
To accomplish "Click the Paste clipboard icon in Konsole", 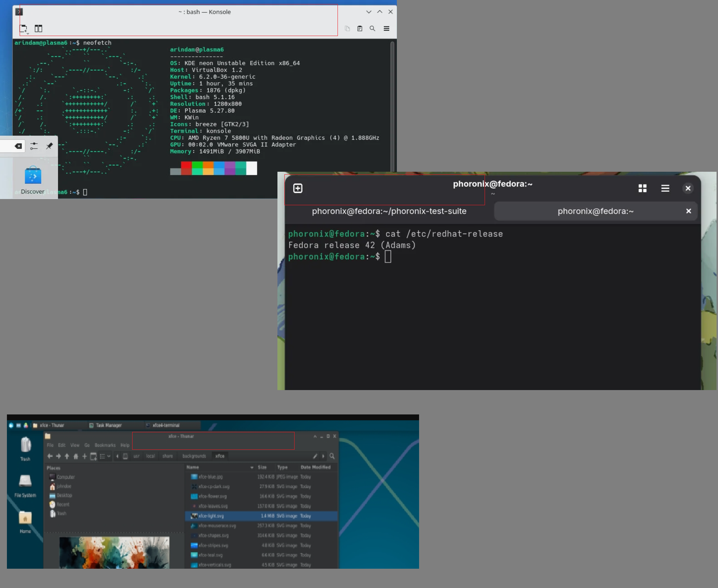I will coord(360,28).
